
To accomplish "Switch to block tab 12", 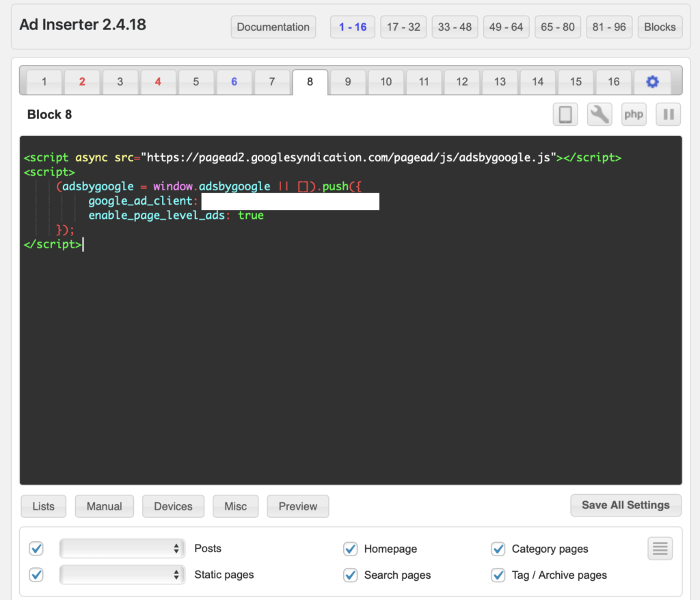I will pos(461,82).
